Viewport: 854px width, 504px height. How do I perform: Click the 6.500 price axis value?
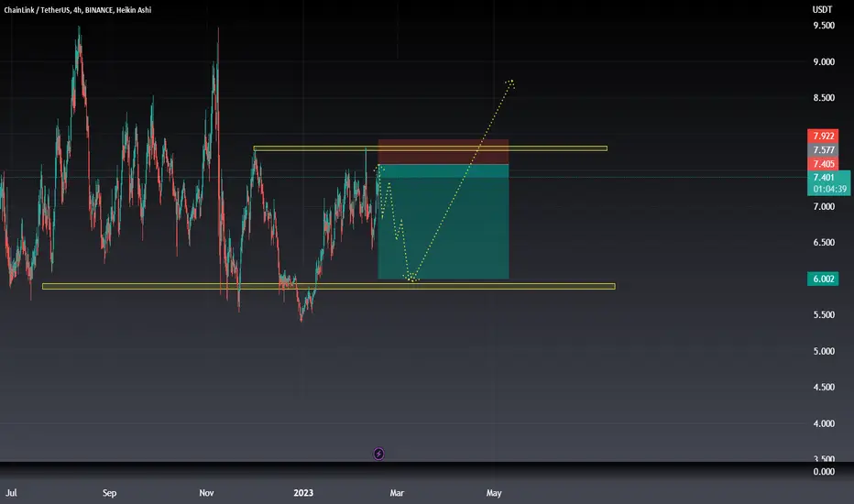[x=824, y=243]
